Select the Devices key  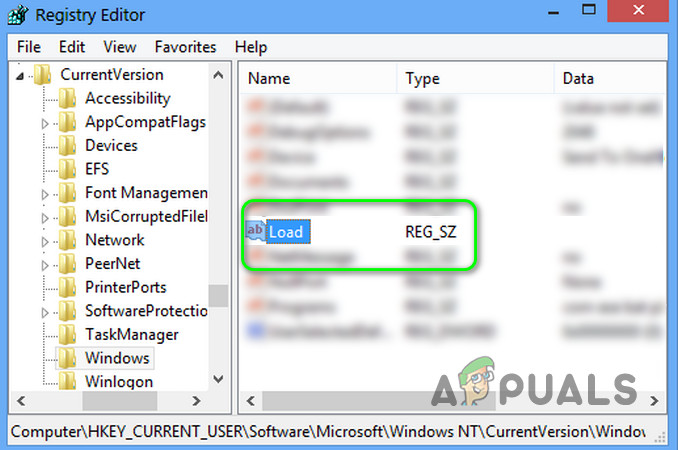point(111,145)
